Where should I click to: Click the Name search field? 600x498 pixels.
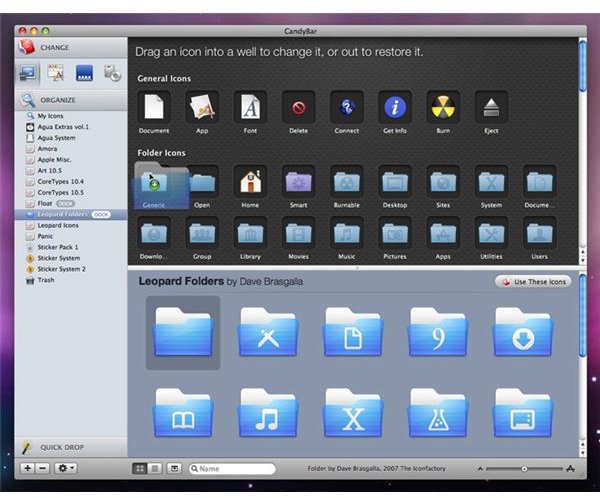[232, 469]
